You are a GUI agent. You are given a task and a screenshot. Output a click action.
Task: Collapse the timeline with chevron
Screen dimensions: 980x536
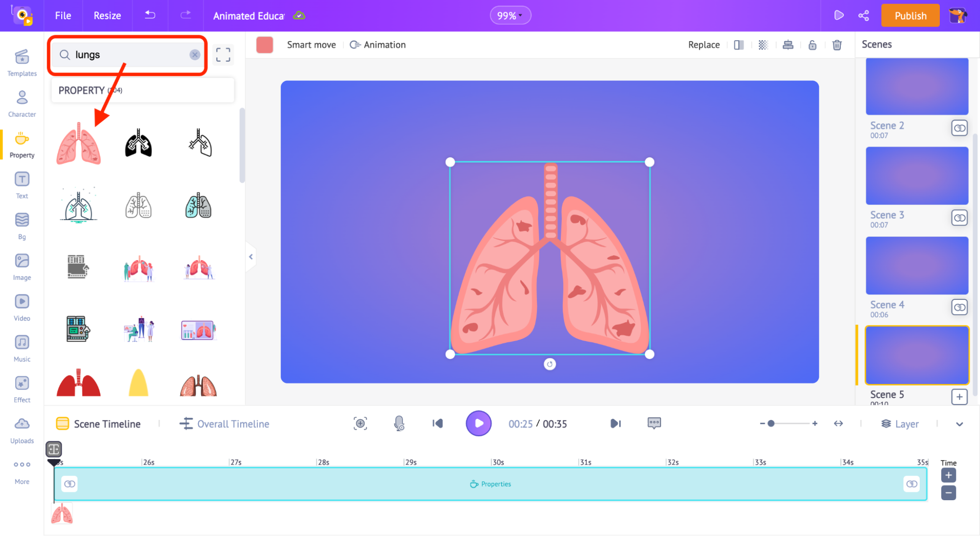pos(959,424)
